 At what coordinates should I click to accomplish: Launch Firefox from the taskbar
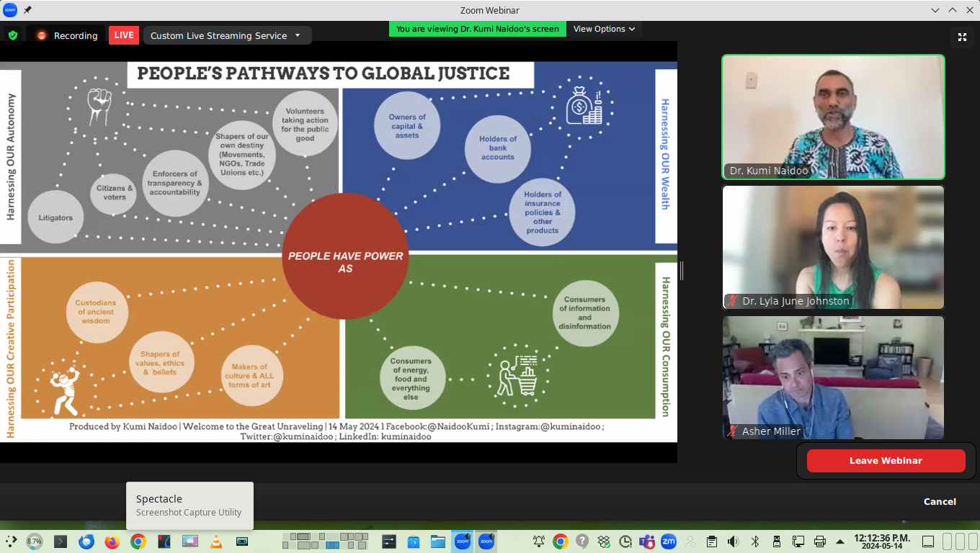112,541
